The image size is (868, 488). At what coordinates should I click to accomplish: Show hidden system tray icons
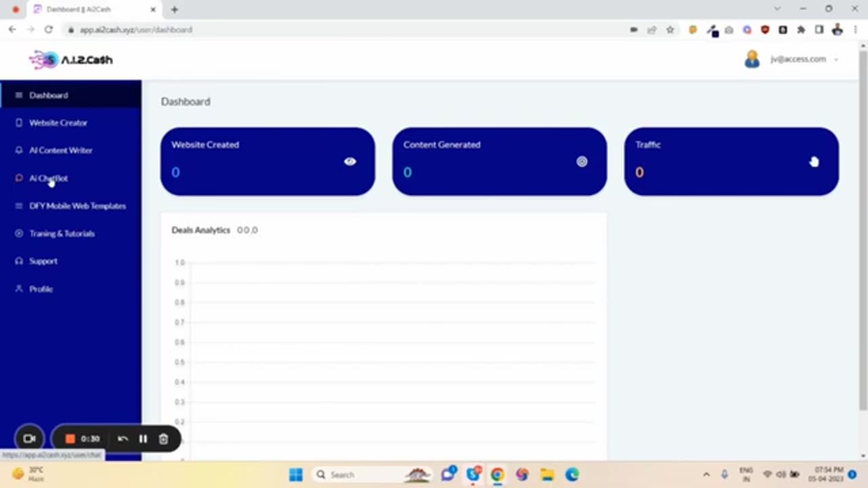[x=706, y=474]
